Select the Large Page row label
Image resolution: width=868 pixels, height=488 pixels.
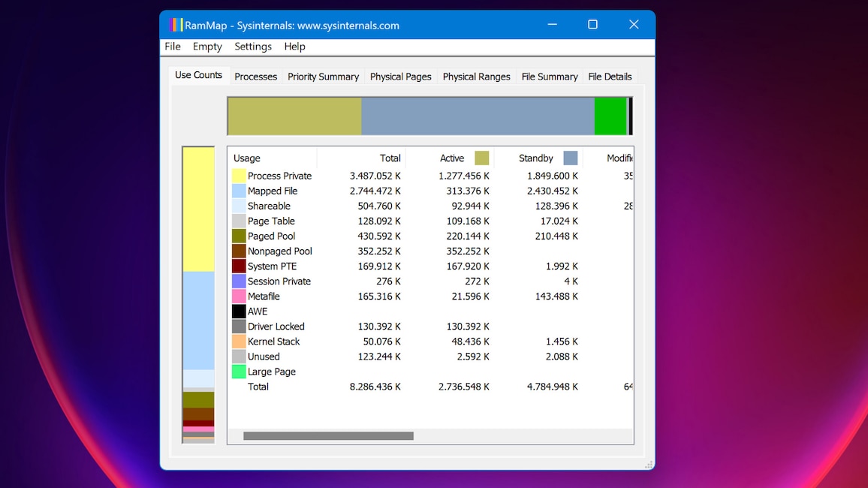click(271, 372)
